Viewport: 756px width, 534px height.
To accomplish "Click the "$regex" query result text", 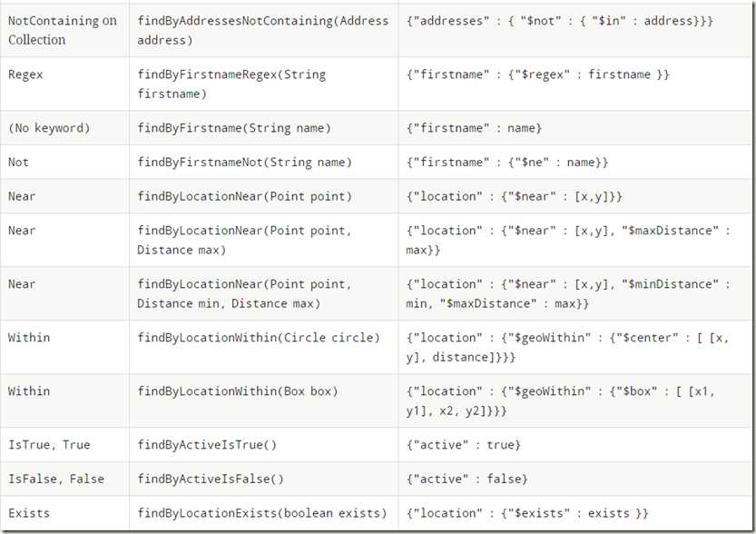I will tap(537, 74).
